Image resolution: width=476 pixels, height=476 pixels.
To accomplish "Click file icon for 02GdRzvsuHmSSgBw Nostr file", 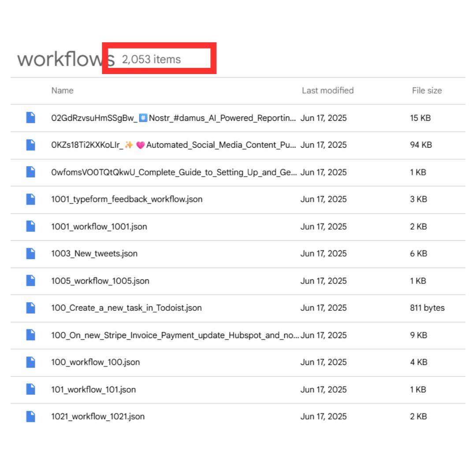I will click(x=30, y=118).
